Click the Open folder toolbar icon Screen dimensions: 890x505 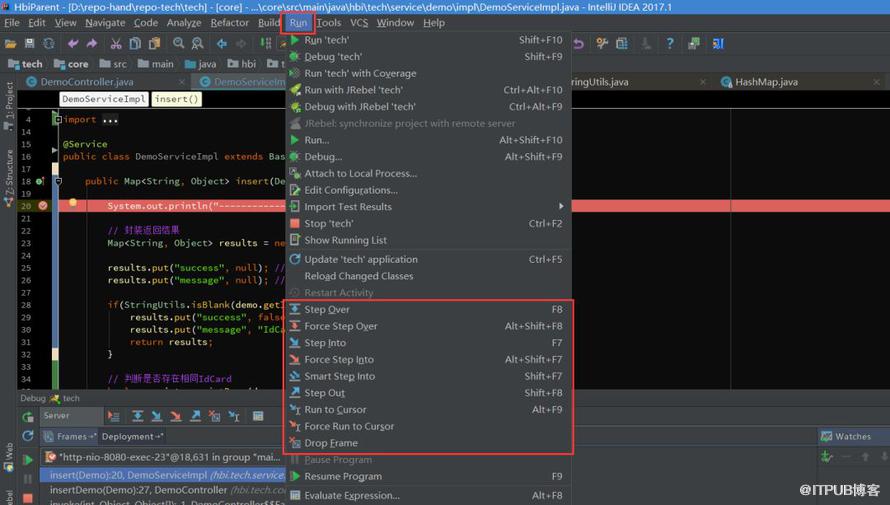[10, 44]
